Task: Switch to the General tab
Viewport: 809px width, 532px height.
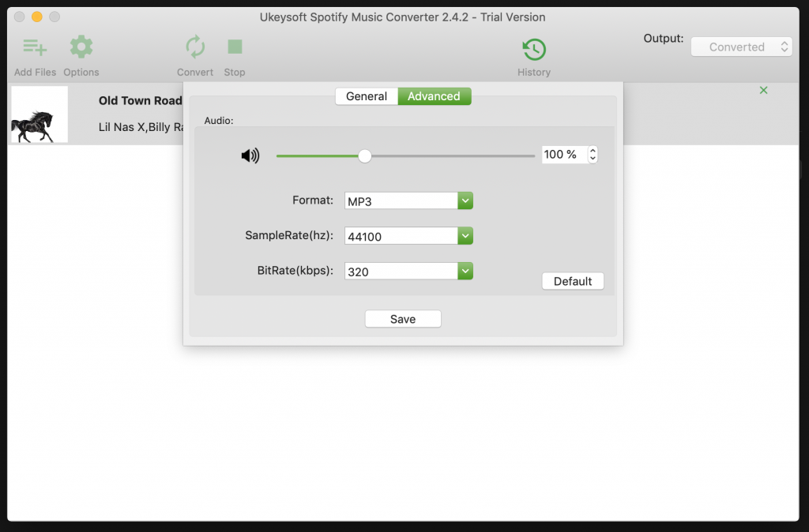Action: pos(366,96)
